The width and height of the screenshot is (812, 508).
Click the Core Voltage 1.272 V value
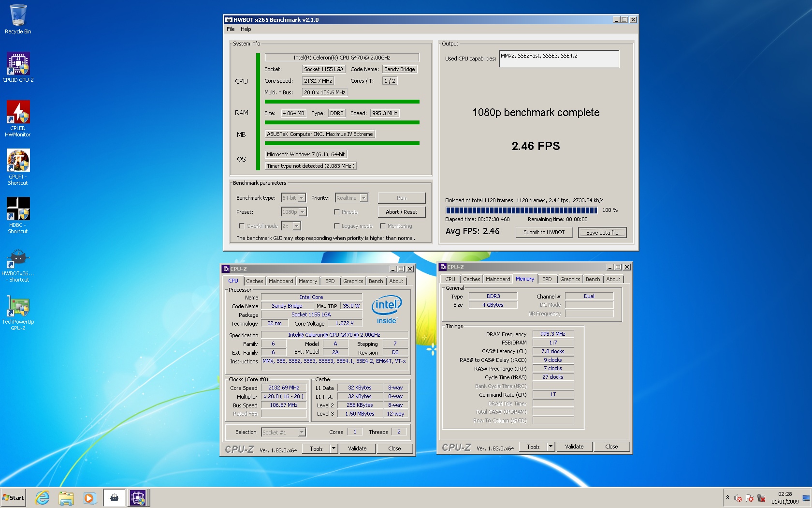pos(344,323)
